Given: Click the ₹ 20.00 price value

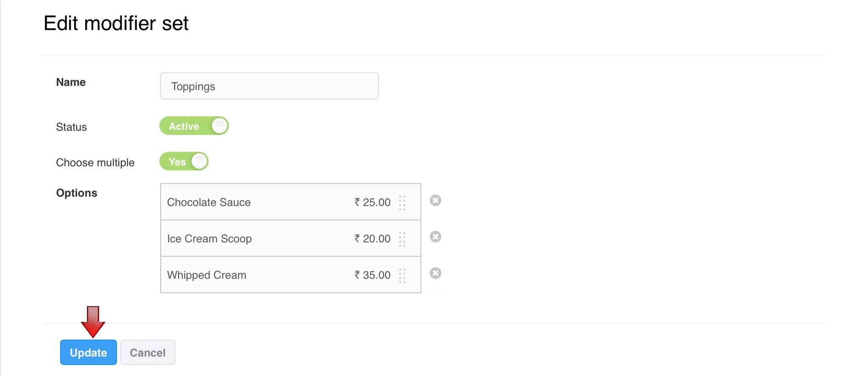Looking at the screenshot, I should 373,239.
